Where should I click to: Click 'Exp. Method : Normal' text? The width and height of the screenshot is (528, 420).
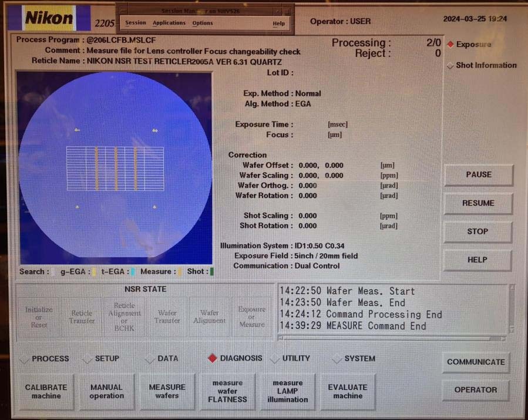tap(282, 93)
